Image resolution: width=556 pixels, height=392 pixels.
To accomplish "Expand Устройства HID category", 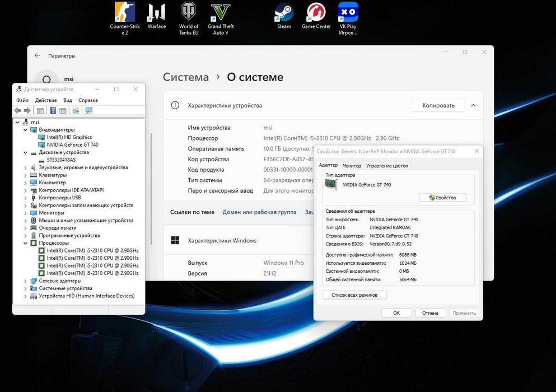I will click(x=26, y=296).
